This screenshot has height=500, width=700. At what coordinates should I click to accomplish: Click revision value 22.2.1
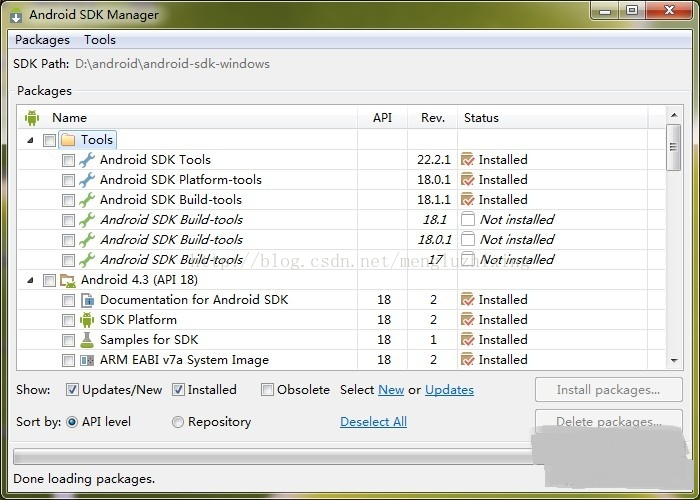pos(433,160)
